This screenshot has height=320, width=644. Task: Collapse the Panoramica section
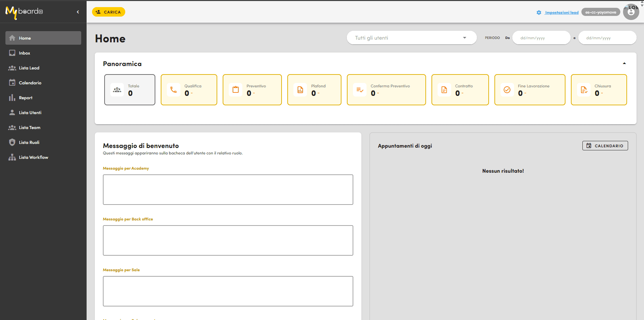624,64
